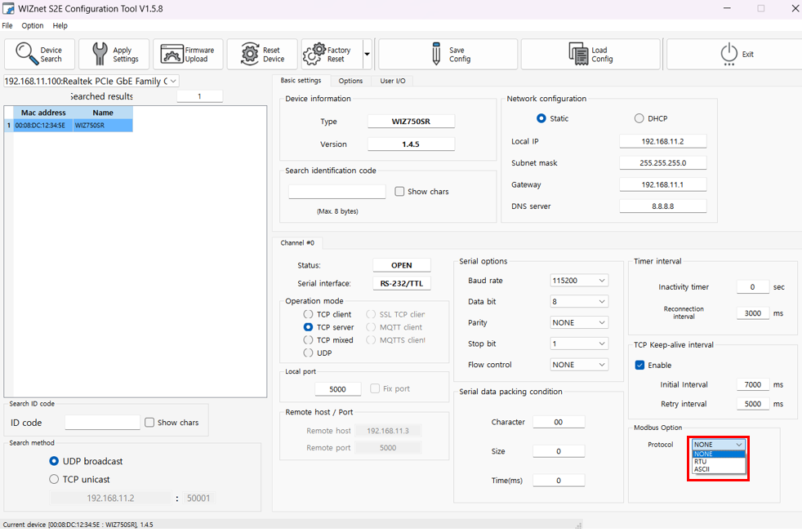Click the Load Config document icon

click(x=578, y=55)
